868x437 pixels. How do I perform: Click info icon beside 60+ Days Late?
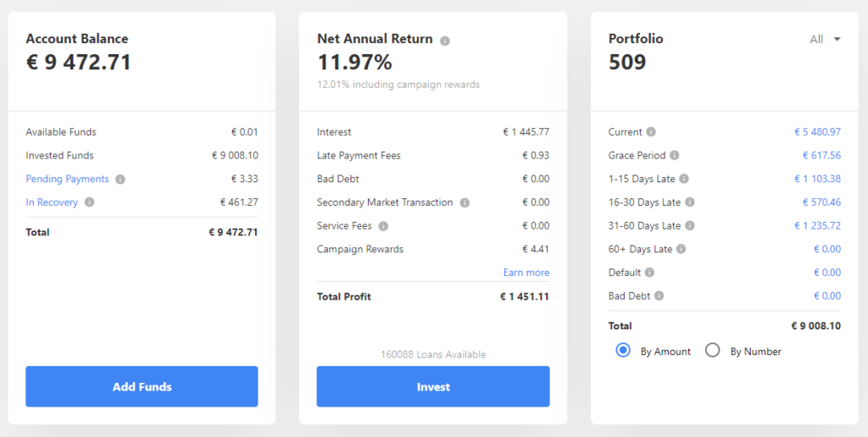[x=682, y=249]
